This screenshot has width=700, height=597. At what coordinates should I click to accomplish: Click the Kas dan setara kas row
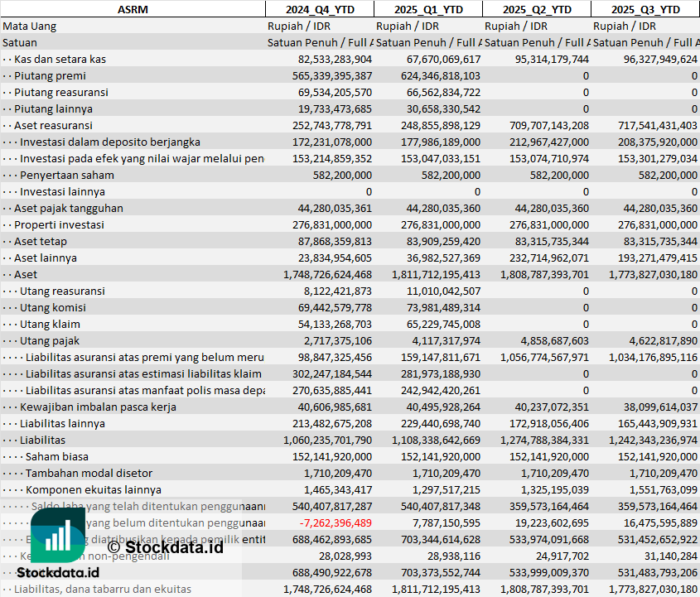tap(60, 59)
